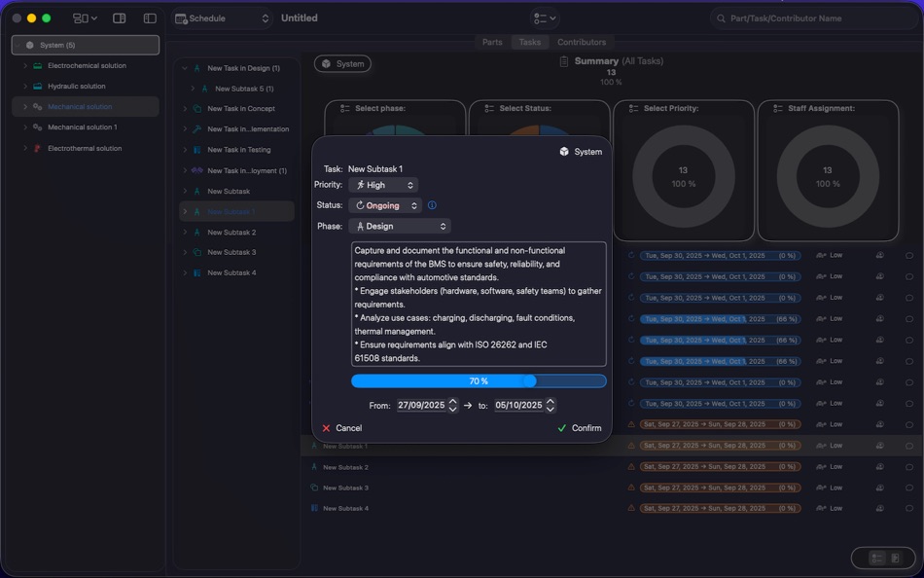Click the Cancel button
This screenshot has width=924, height=578.
click(342, 428)
